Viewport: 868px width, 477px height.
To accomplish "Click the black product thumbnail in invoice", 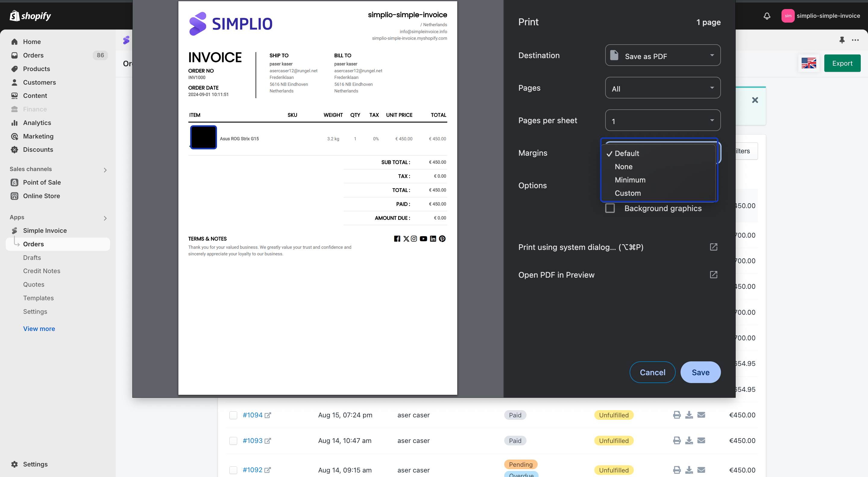I will (x=203, y=137).
